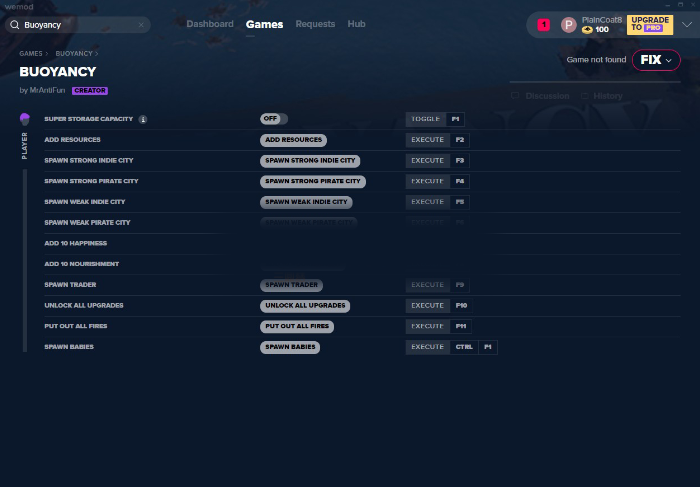Screen dimensions: 700x487
Task: Click the search magnifier icon
Action: click(14, 24)
